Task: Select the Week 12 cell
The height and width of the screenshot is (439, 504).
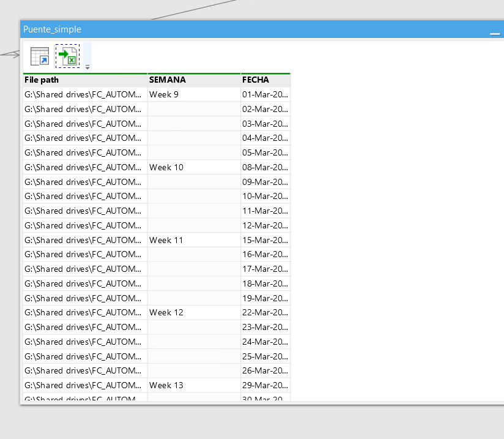Action: 194,312
